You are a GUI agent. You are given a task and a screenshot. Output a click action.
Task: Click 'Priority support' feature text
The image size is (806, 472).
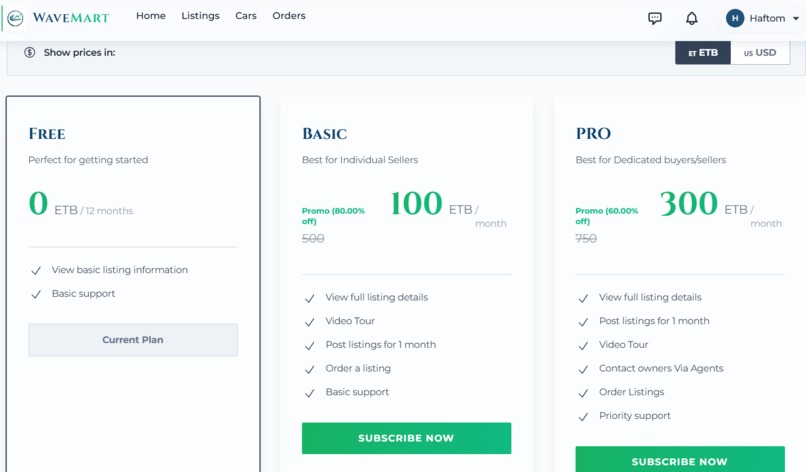(x=635, y=415)
